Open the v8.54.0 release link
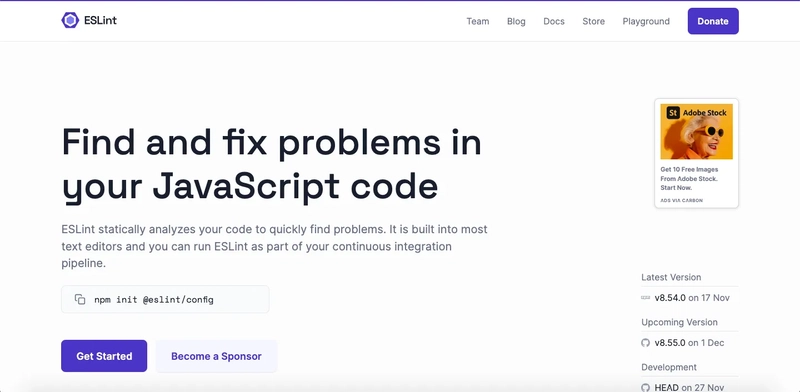 670,298
